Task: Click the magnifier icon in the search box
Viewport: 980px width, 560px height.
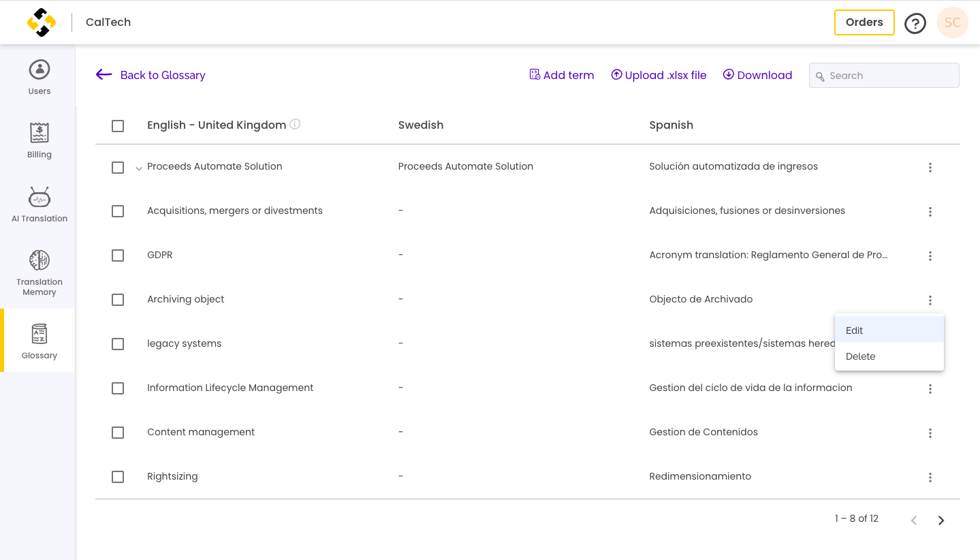Action: click(820, 76)
